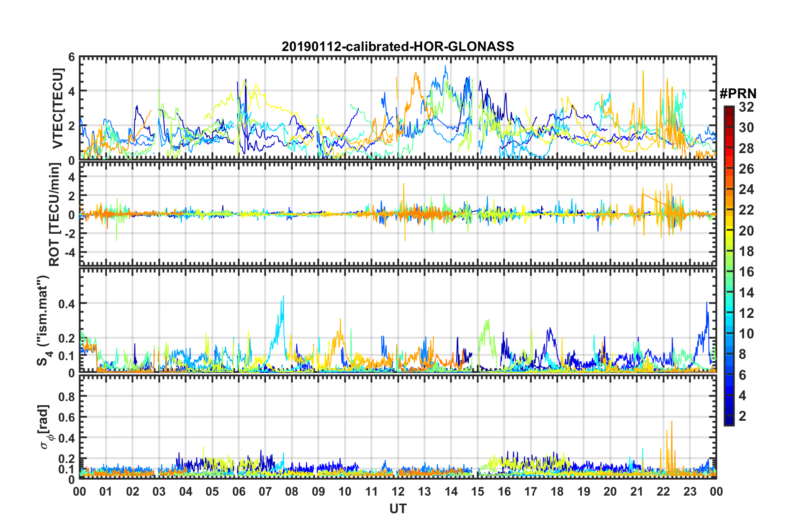This screenshot has width=796, height=532.
Task: Click PRN colorbar tick label 14
Action: (x=746, y=293)
